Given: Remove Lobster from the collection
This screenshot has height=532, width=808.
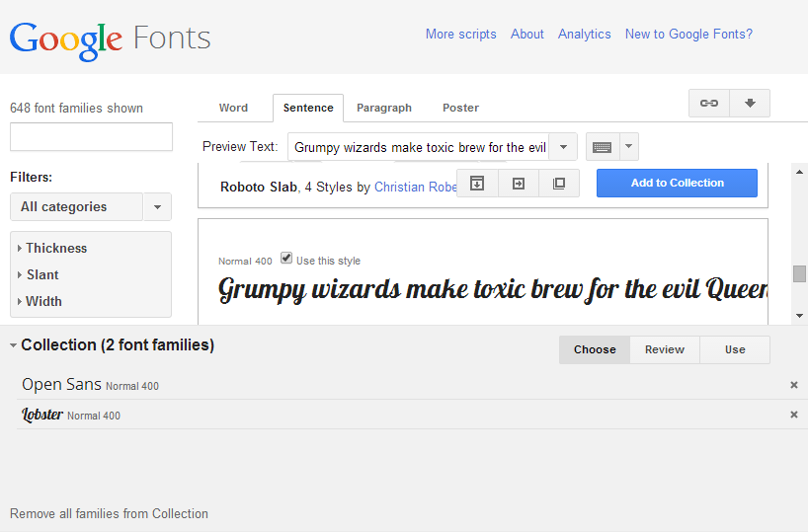Looking at the screenshot, I should click(794, 415).
